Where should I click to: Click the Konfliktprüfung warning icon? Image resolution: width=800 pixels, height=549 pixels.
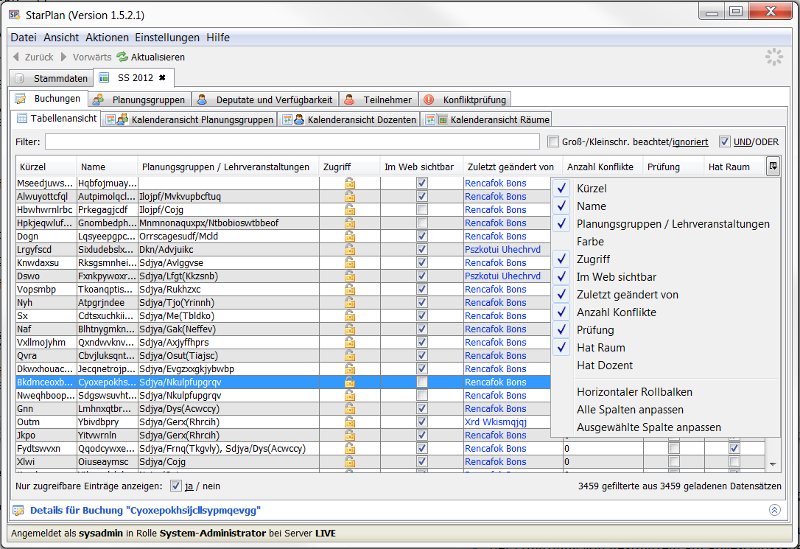pos(429,99)
